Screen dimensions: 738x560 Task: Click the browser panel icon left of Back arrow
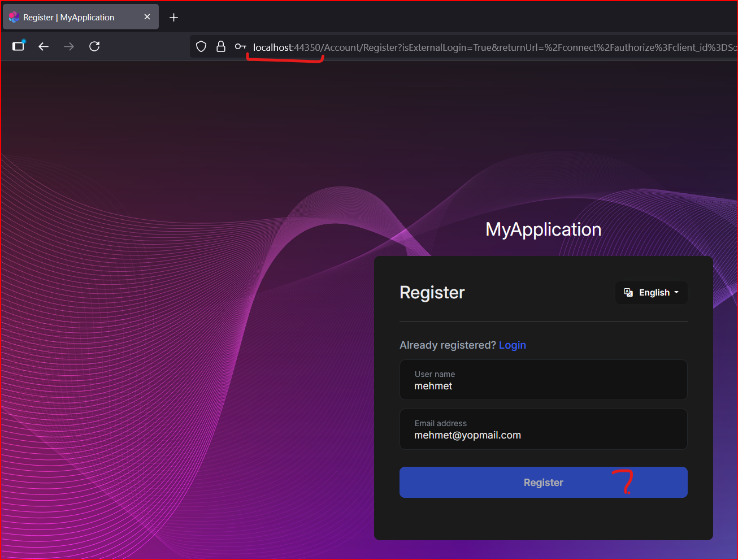(x=19, y=46)
